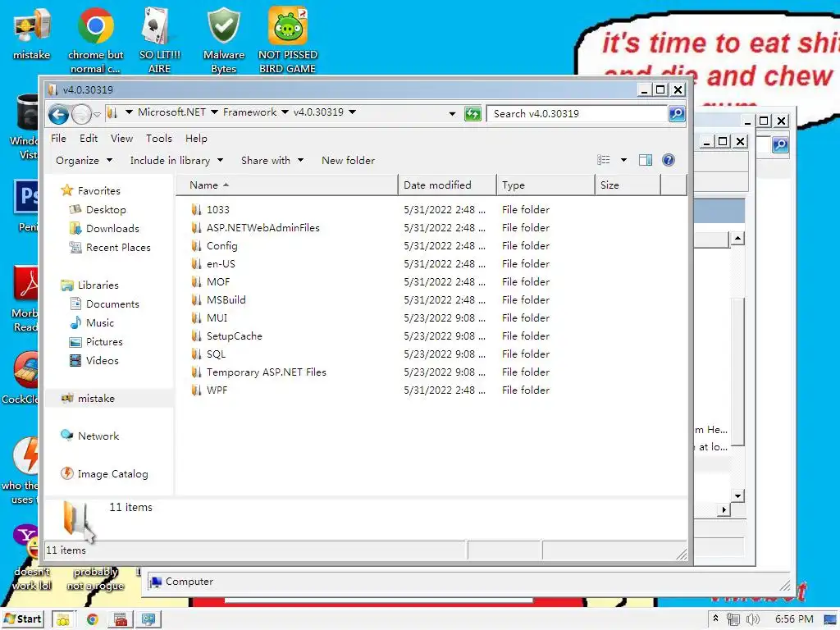The image size is (840, 630).
Task: Open the address bar history dropdown
Action: pos(452,113)
